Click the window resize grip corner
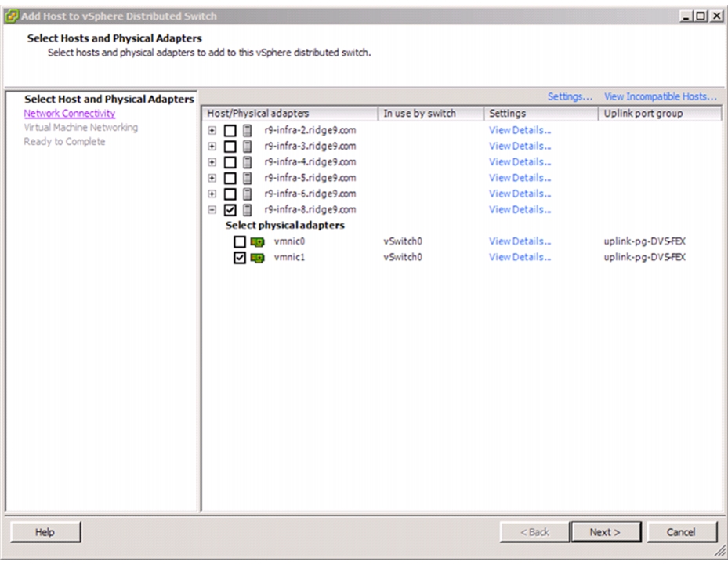Screen dimensions: 728x587 pyautogui.click(x=720, y=551)
